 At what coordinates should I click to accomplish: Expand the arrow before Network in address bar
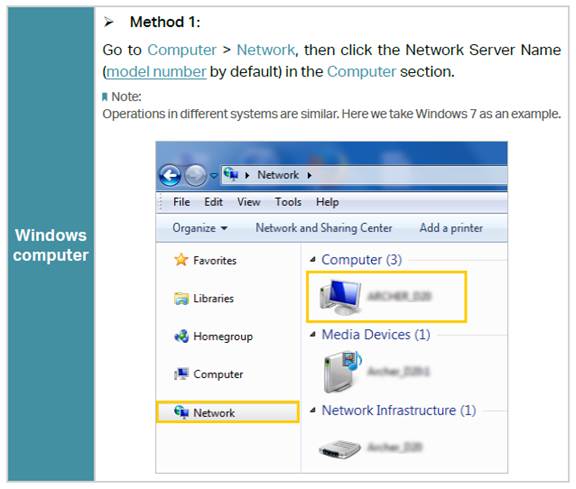247,176
